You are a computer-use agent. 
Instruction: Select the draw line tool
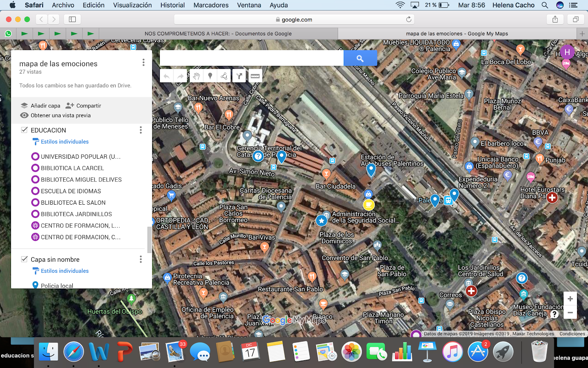click(224, 76)
